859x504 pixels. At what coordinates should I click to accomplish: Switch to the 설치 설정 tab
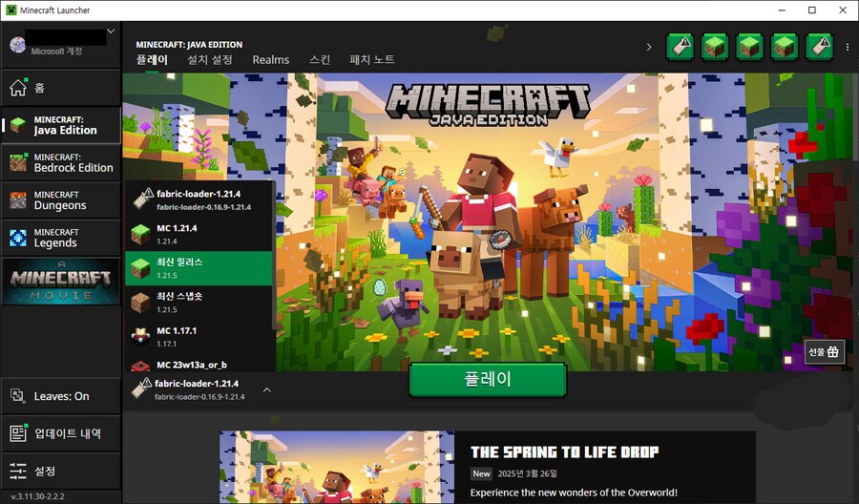pos(209,60)
